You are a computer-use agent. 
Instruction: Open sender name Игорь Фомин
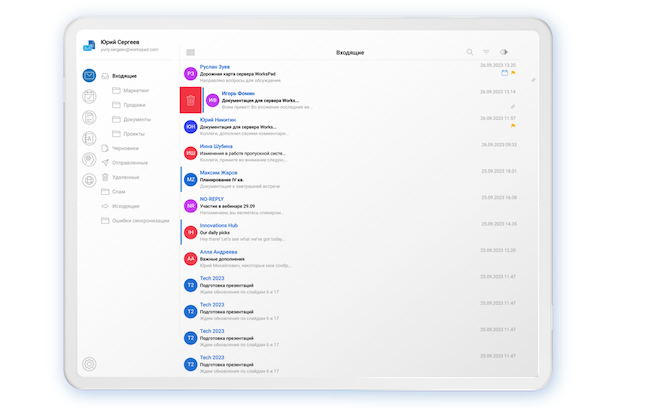point(238,93)
